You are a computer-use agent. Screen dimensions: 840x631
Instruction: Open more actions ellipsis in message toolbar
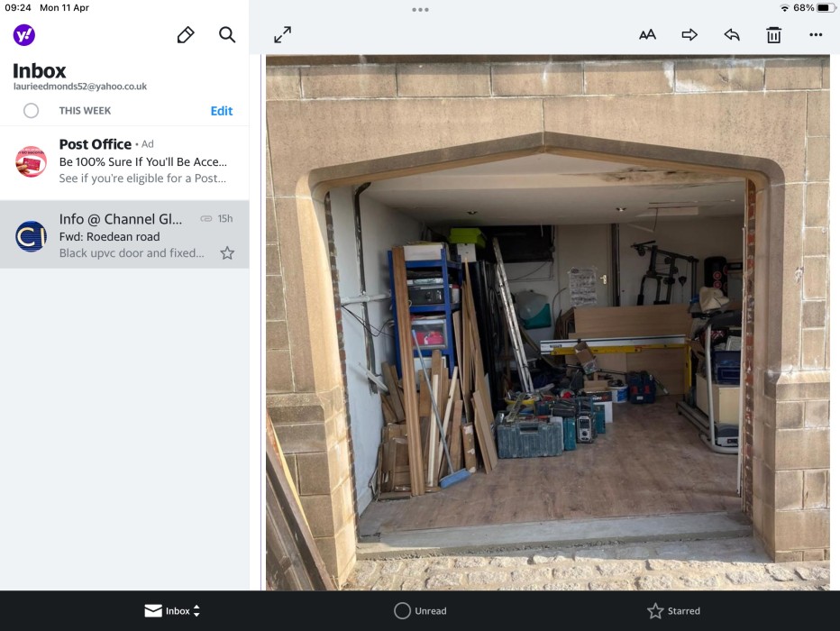click(x=816, y=35)
